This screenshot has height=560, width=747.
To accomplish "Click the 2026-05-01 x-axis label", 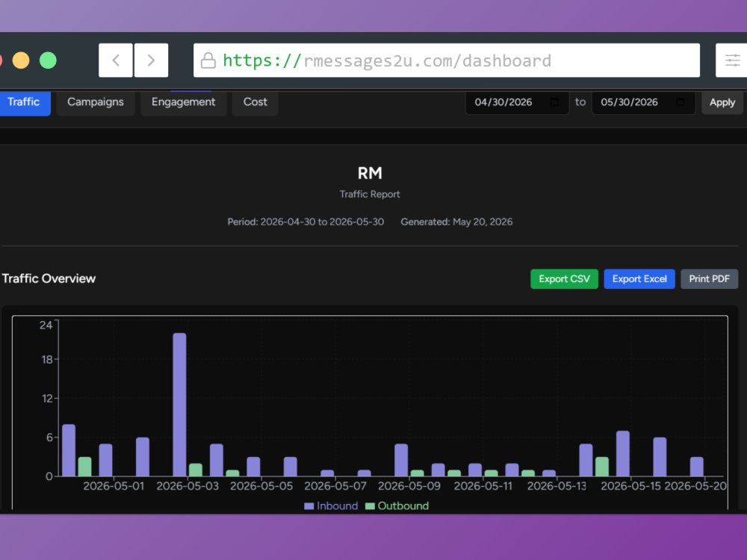I will (x=114, y=486).
